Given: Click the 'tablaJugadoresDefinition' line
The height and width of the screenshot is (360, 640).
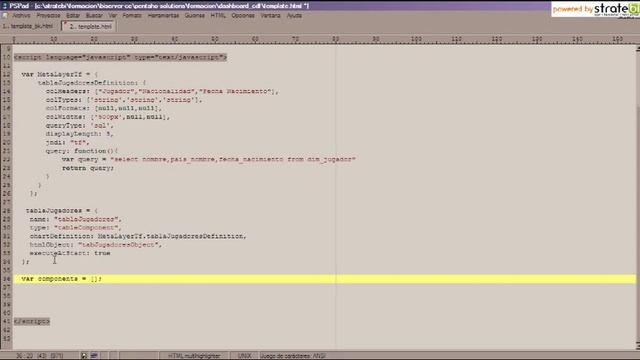Looking at the screenshot, I should 92,83.
